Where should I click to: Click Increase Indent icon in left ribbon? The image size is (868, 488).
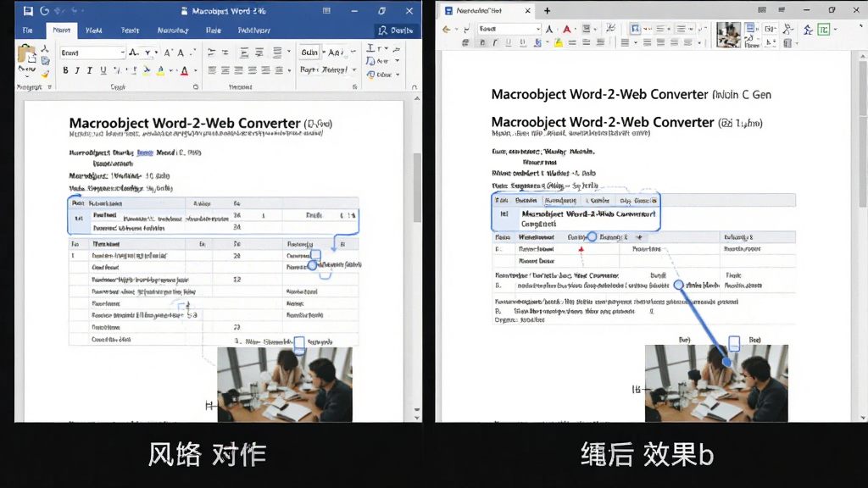coord(259,53)
